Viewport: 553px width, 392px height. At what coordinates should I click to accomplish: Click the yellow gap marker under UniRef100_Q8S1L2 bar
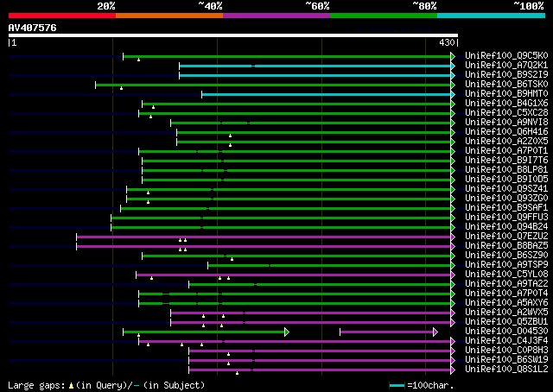coord(237,373)
